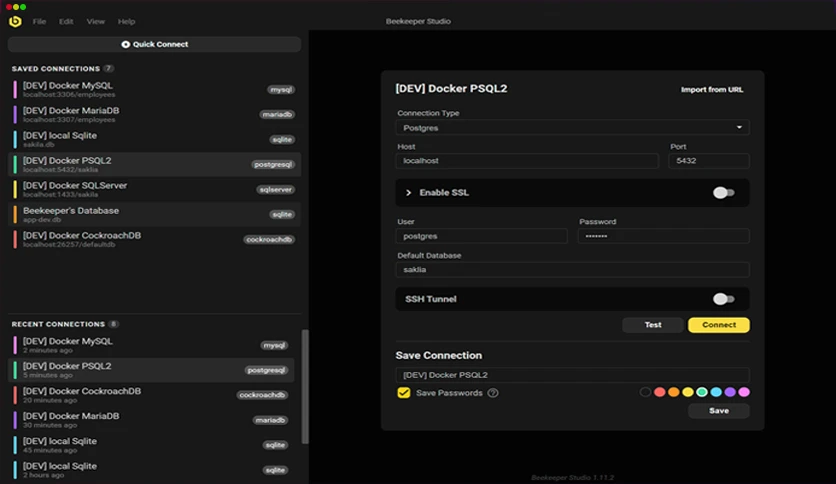Select the empty no-color swatch
836x484 pixels.
click(645, 392)
